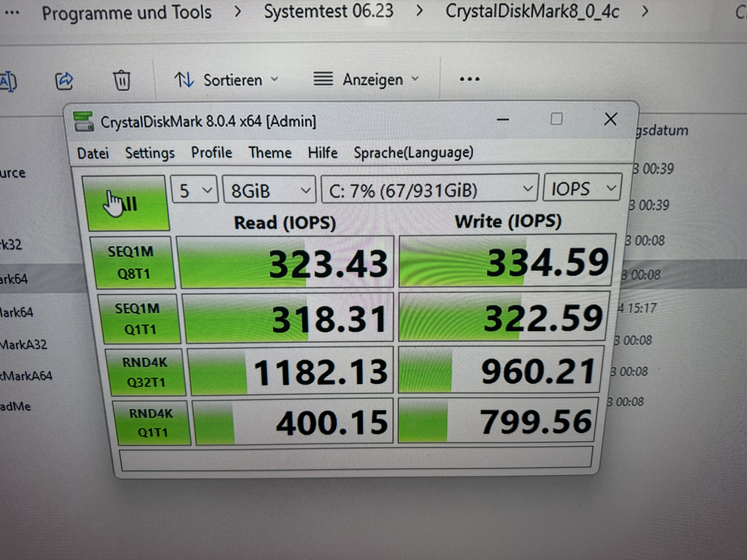Click the breadcrumb overflow dots icon

click(x=12, y=13)
